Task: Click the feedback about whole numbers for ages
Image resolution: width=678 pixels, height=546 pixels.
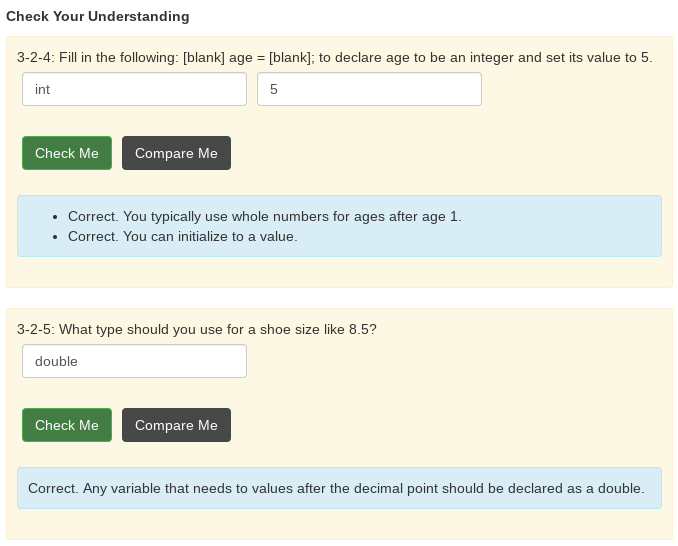Action: (264, 216)
